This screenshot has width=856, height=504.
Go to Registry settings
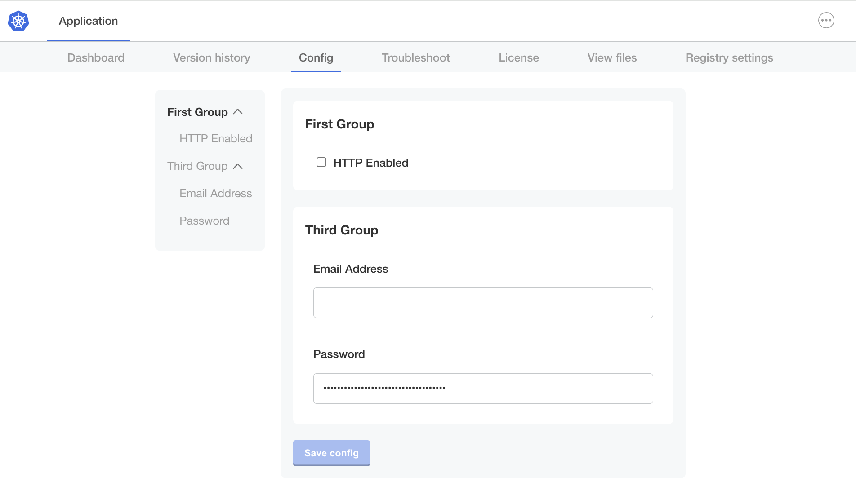coord(729,57)
